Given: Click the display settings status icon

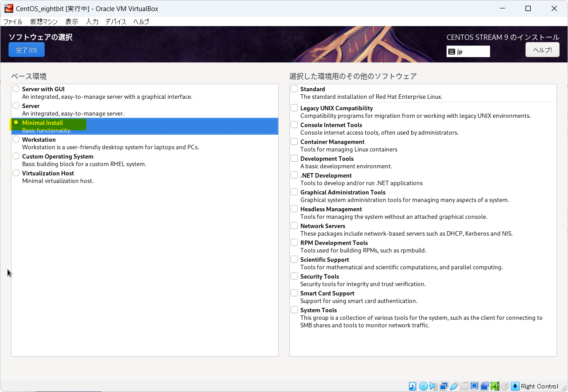Looking at the screenshot, I should pos(474,386).
